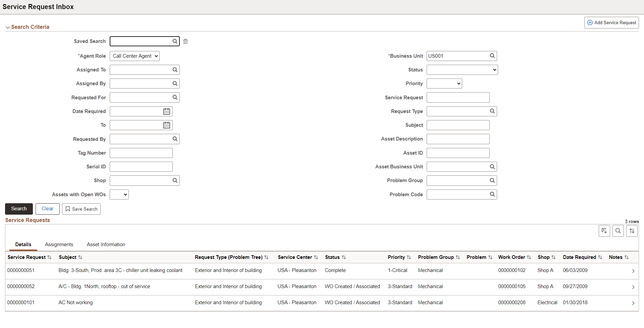
Task: Open the Date Required calendar picker
Action: [167, 111]
